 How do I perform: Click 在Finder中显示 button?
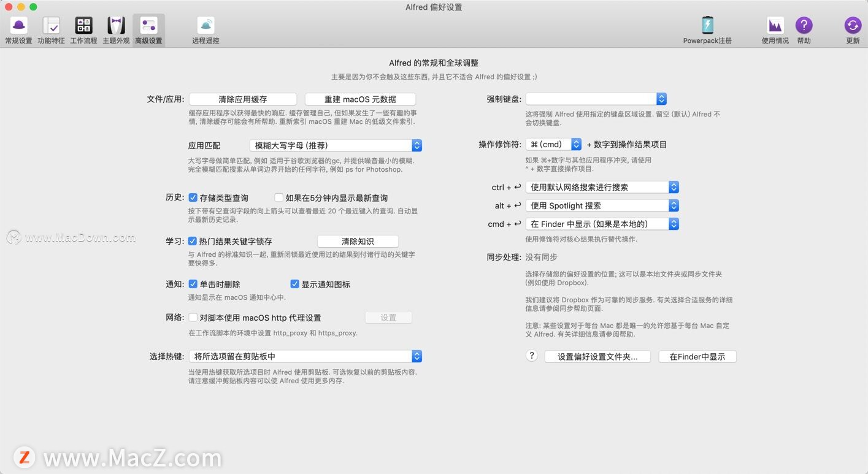pyautogui.click(x=697, y=356)
